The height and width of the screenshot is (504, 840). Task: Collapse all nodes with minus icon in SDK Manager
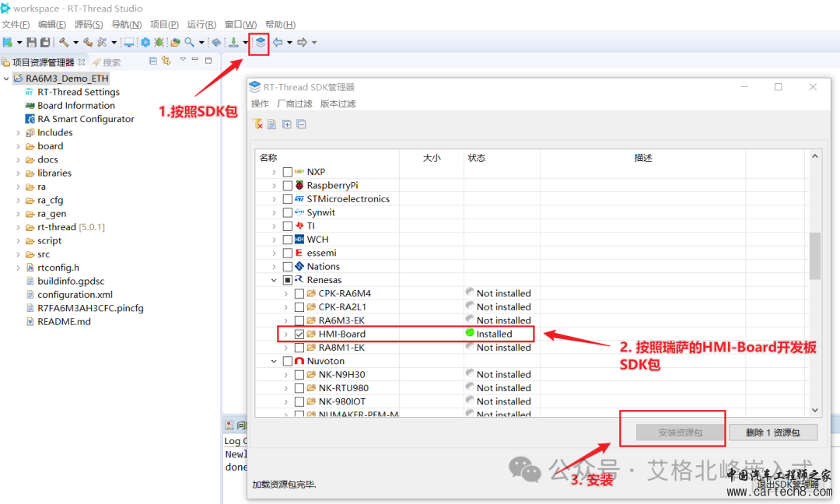302,124
